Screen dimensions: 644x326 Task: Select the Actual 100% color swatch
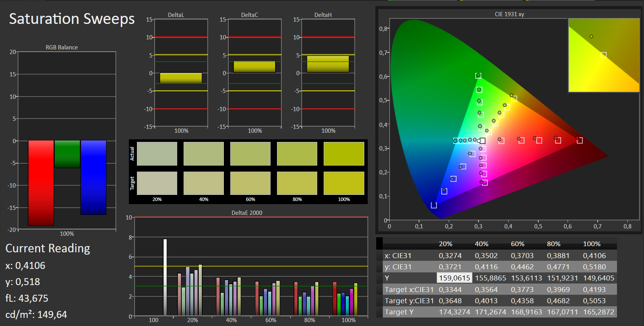(344, 154)
